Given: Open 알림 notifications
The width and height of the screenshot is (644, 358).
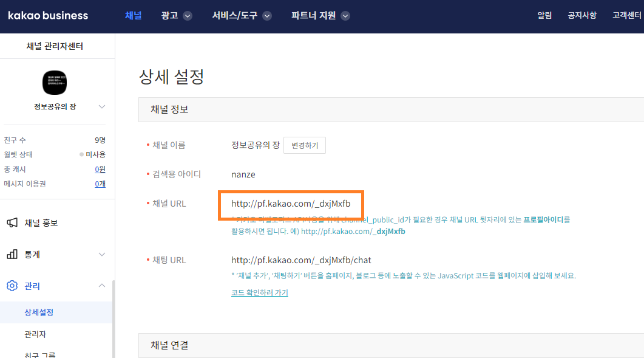Looking at the screenshot, I should [x=544, y=15].
